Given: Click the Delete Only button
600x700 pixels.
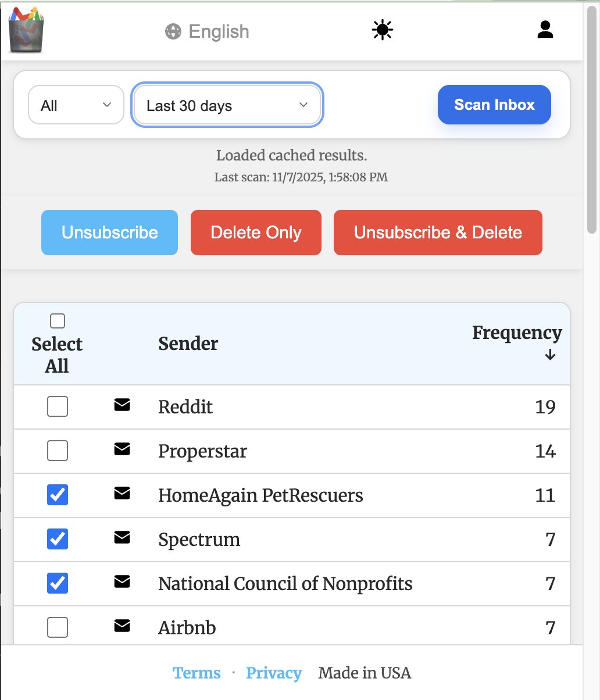Looking at the screenshot, I should tap(256, 233).
